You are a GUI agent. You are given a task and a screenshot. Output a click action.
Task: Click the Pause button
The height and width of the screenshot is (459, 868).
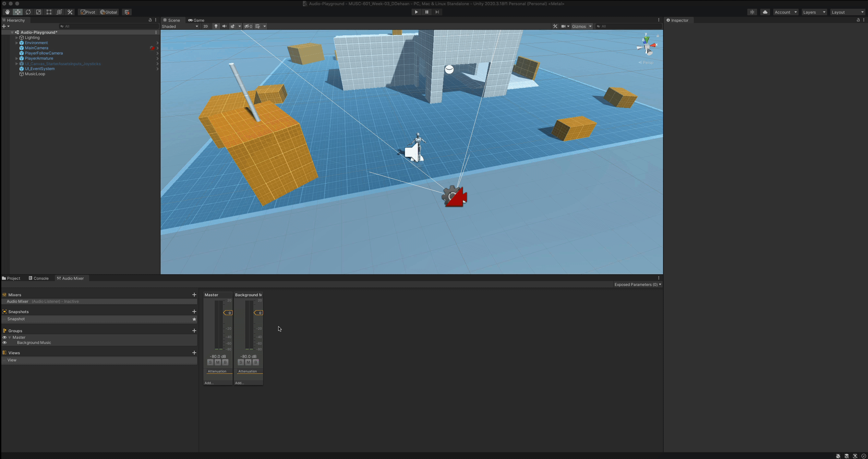click(x=427, y=12)
